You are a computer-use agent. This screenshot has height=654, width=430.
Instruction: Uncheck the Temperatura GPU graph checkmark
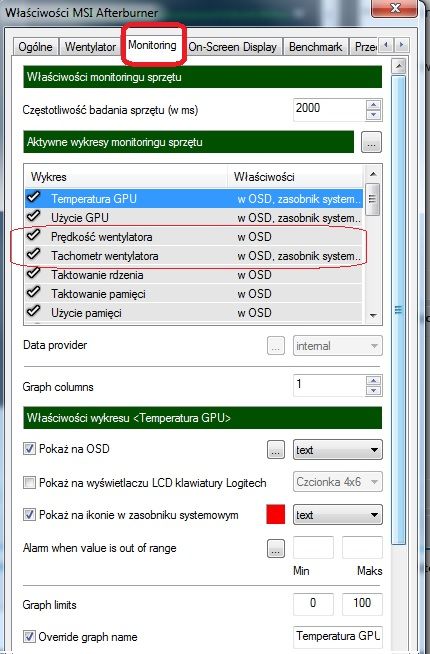33,197
